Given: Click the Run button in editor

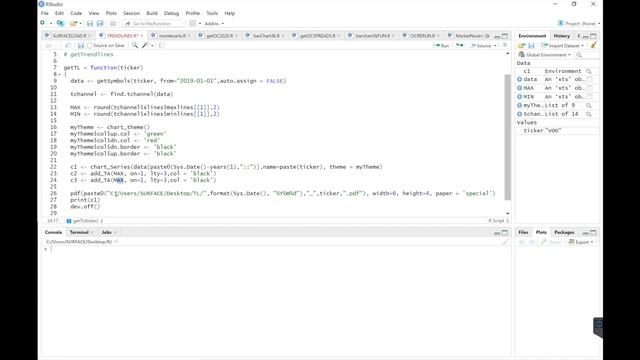Looking at the screenshot, I should point(442,46).
